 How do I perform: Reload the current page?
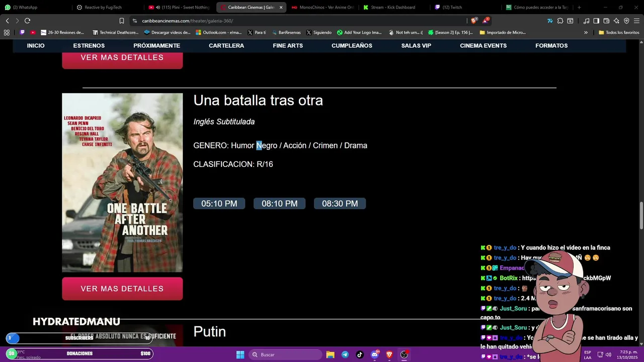27,21
